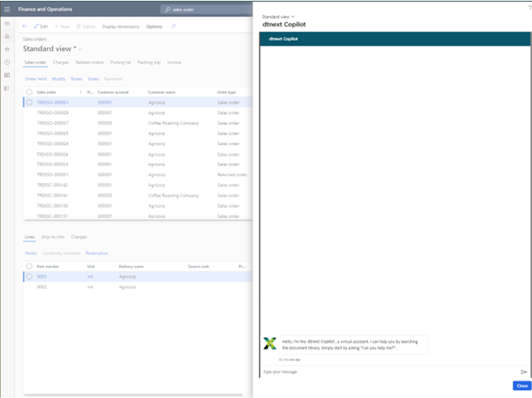Click Order type column header

226,92
